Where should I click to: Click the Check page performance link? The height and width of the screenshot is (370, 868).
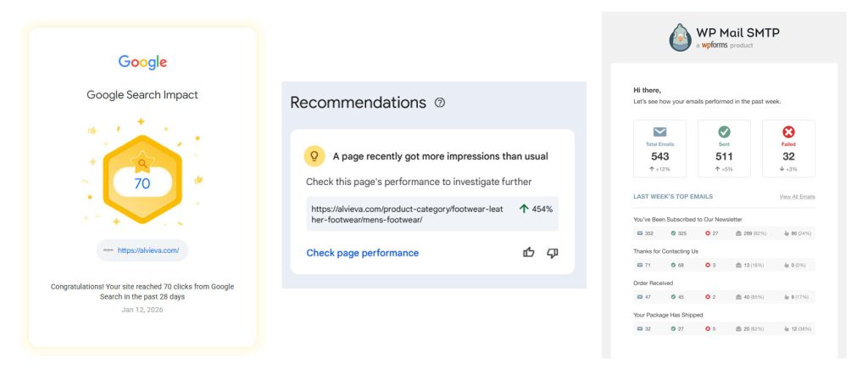(362, 253)
